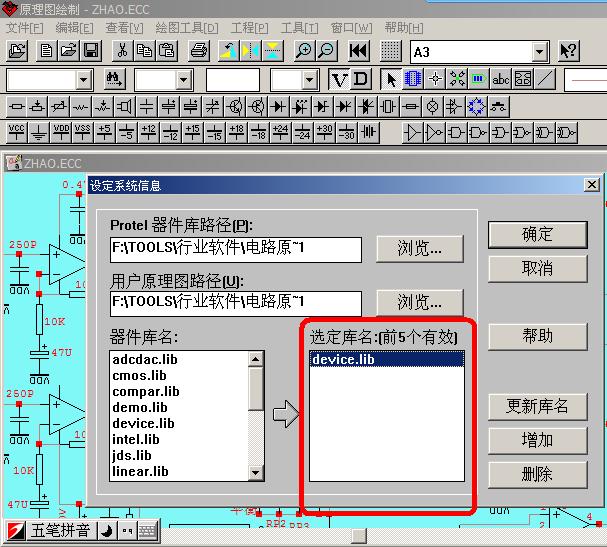Click the 确定 button
The width and height of the screenshot is (607, 547).
tap(537, 234)
